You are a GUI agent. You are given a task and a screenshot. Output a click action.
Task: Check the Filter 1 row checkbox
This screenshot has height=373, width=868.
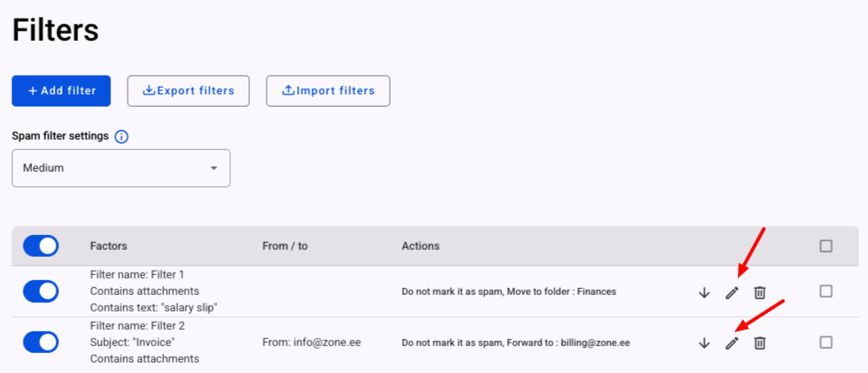click(x=826, y=291)
